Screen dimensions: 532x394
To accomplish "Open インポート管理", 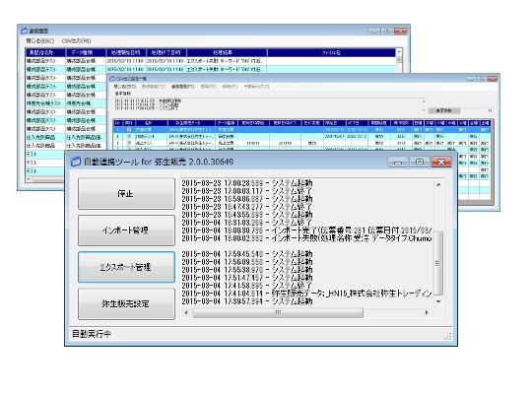I will (126, 230).
